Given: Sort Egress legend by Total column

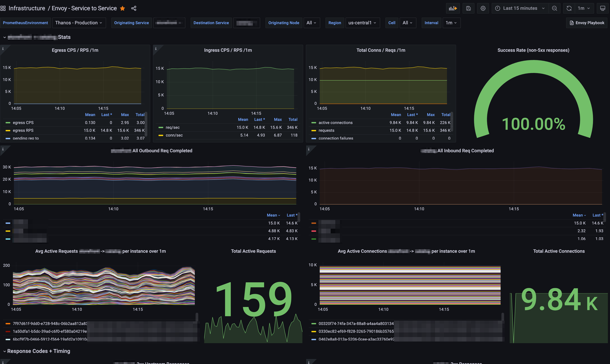Looking at the screenshot, I should coord(140,115).
